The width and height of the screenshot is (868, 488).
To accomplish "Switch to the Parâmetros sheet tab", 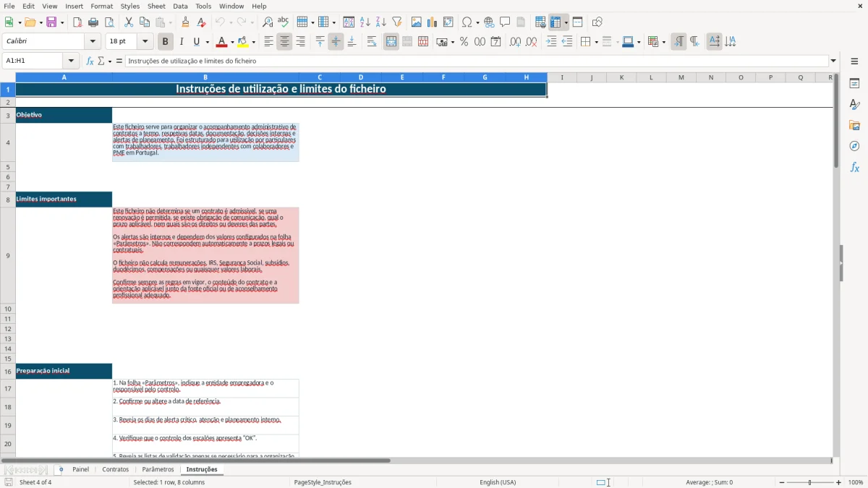I will coord(158,469).
